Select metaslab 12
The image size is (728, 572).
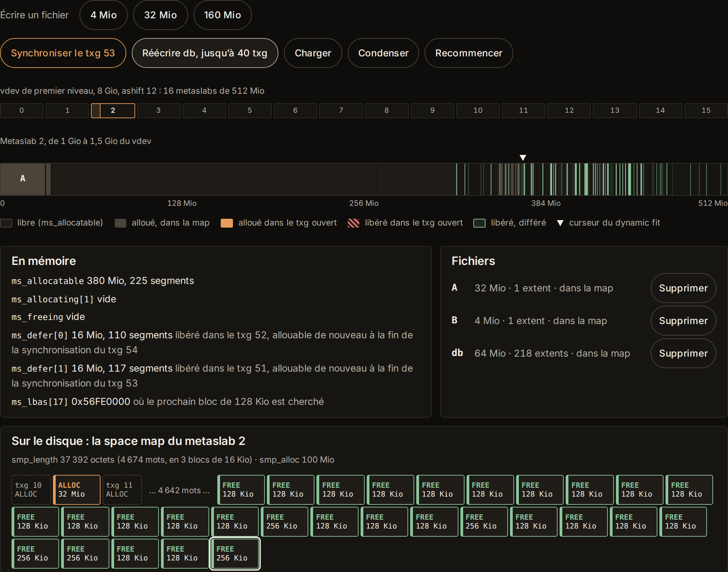(569, 110)
